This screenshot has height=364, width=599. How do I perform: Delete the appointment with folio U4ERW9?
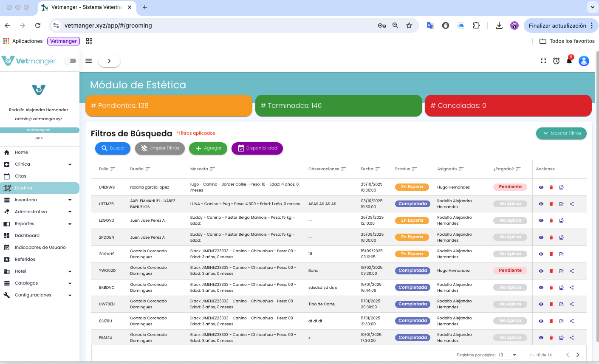coord(551,187)
